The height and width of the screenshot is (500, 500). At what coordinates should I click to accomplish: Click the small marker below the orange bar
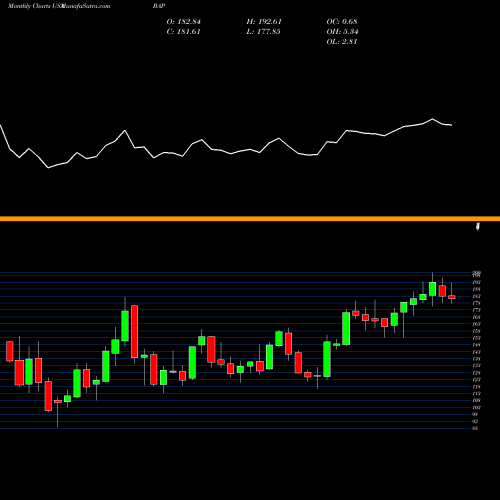point(478,227)
